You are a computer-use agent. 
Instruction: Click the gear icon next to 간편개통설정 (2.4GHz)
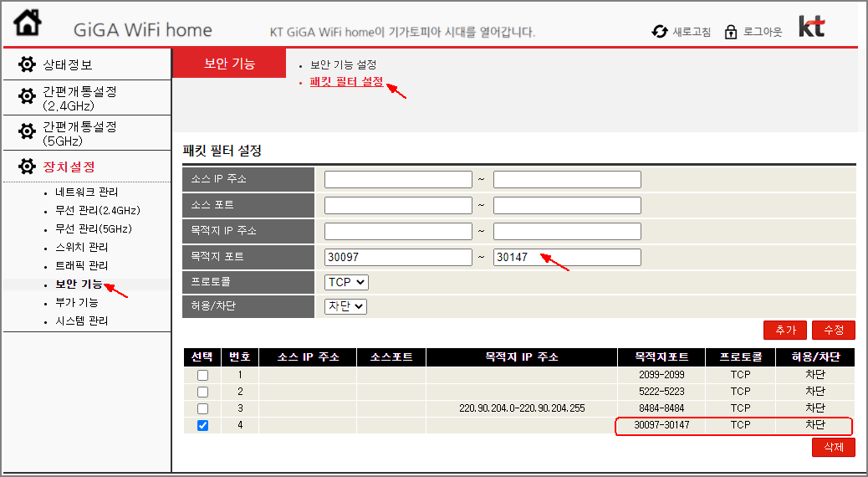(x=27, y=97)
